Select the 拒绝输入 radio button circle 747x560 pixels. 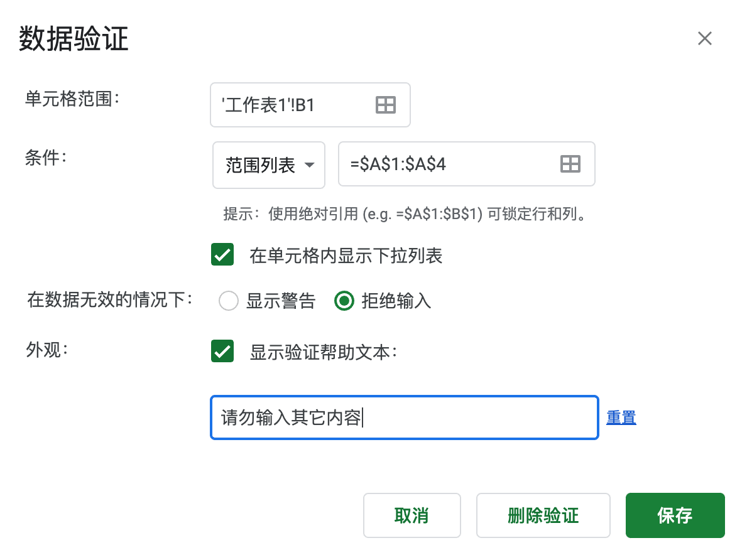[344, 301]
